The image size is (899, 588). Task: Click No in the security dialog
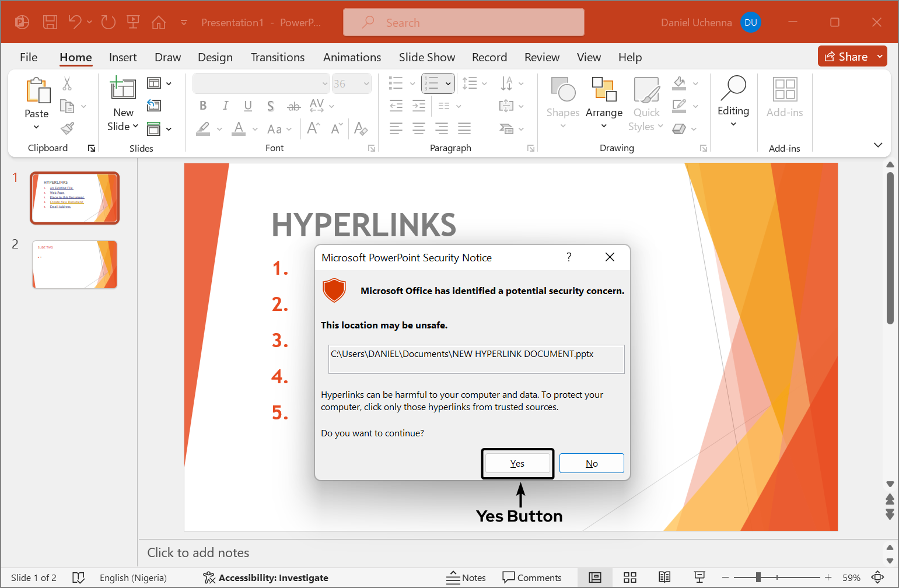point(591,463)
